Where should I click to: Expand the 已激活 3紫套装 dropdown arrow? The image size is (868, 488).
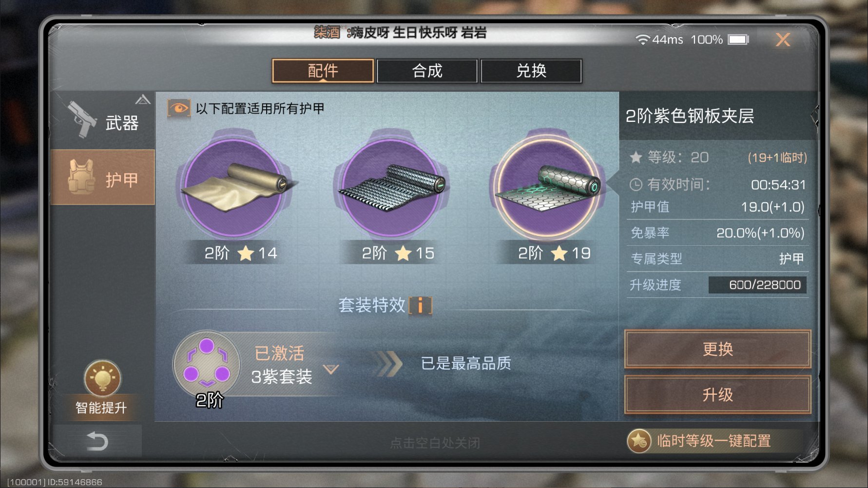click(x=331, y=369)
